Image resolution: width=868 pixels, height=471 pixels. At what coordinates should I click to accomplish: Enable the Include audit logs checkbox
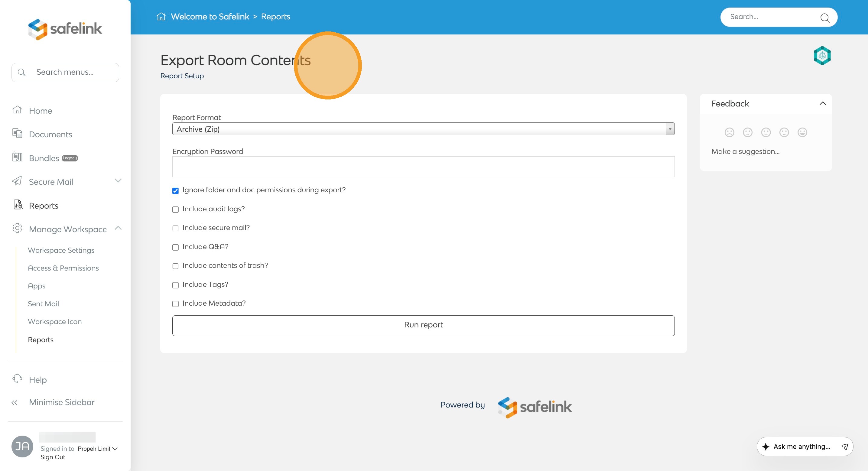click(x=175, y=210)
